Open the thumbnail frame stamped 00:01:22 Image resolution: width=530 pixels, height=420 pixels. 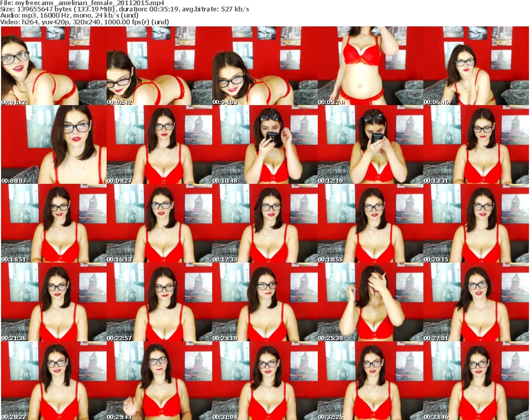[x=54, y=66]
